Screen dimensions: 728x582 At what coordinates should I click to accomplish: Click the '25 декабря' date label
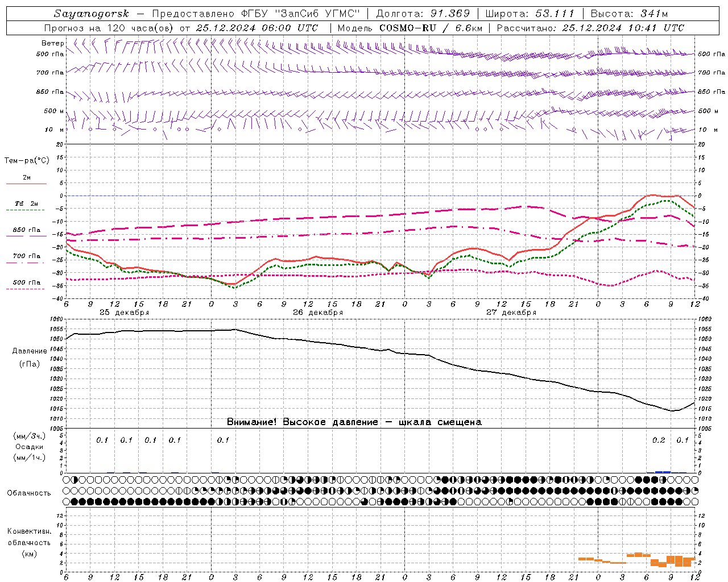[124, 313]
